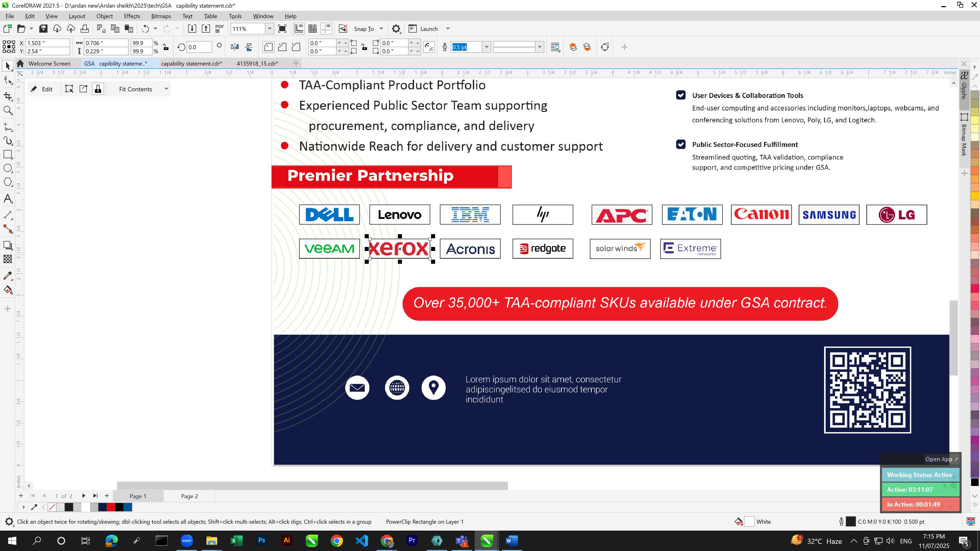Viewport: 980px width, 551px height.
Task: Click the Options gear icon
Action: click(x=396, y=29)
